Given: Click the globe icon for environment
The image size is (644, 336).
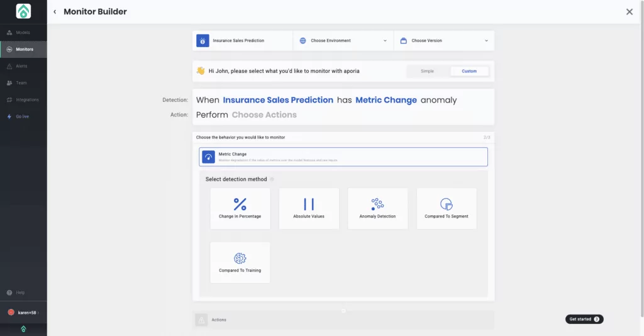Looking at the screenshot, I should point(303,41).
